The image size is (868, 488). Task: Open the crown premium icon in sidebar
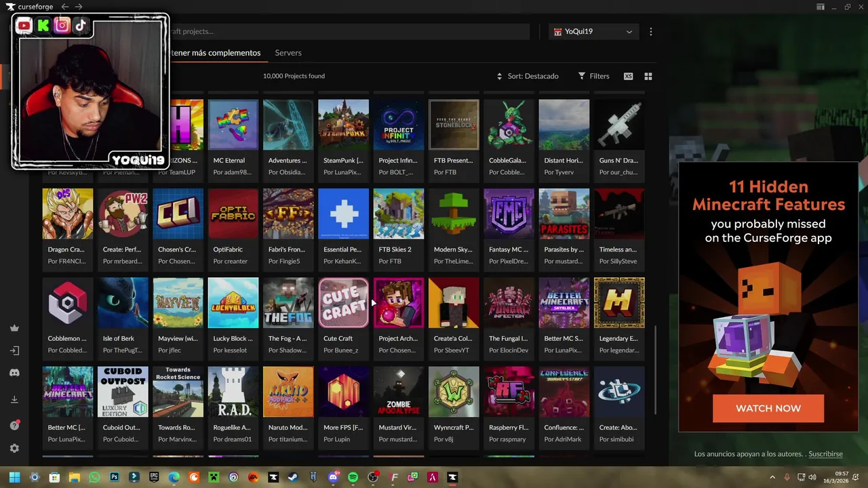point(14,328)
